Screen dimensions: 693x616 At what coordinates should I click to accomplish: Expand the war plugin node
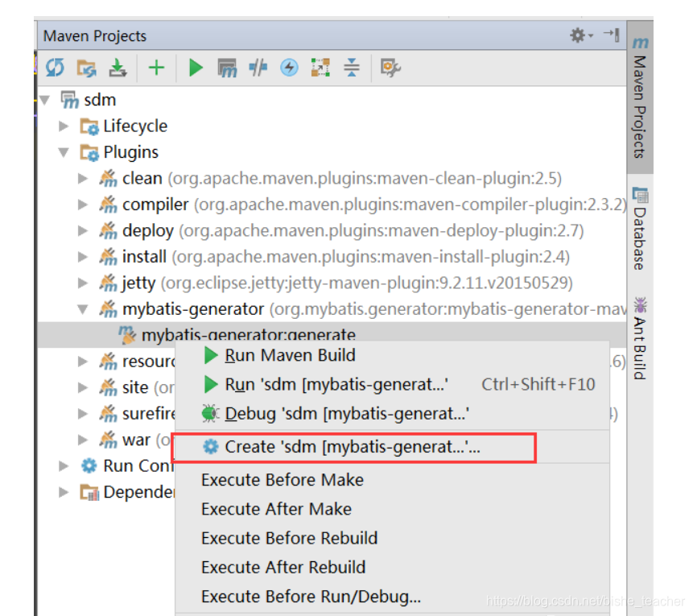(x=83, y=440)
